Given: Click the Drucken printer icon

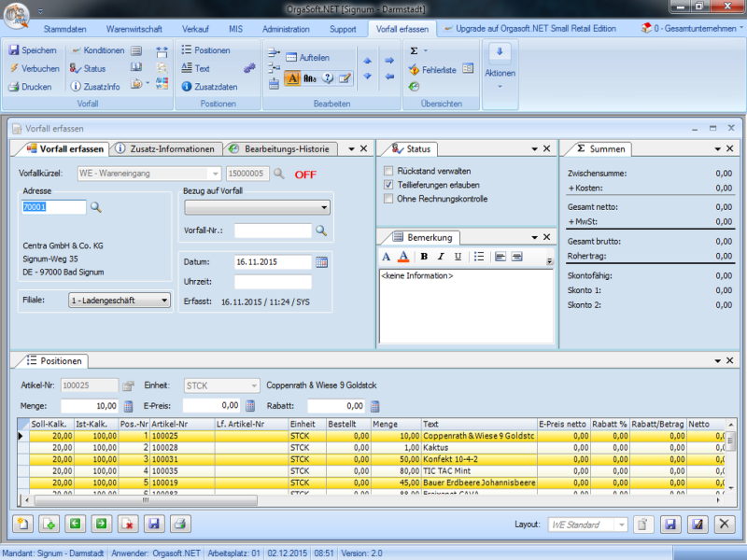Looking at the screenshot, I should coord(15,87).
